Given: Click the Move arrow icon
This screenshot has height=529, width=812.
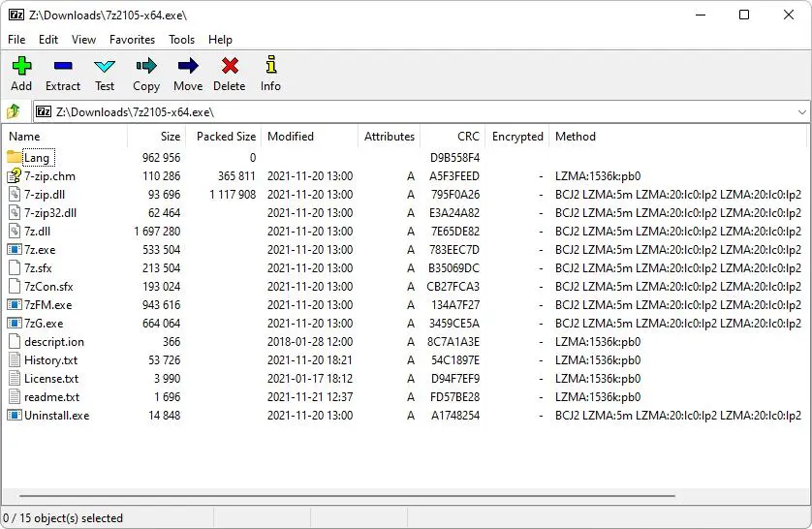Looking at the screenshot, I should point(188,66).
